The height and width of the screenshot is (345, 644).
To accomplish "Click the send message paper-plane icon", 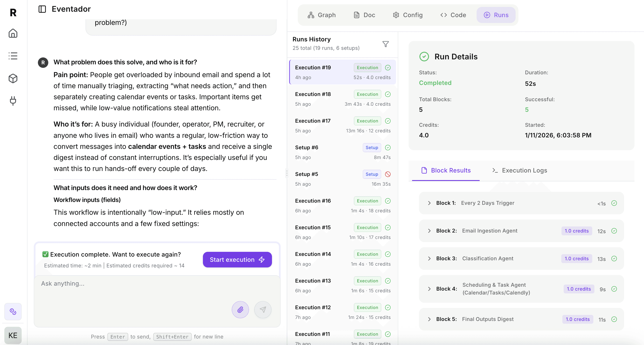I will coord(262,309).
